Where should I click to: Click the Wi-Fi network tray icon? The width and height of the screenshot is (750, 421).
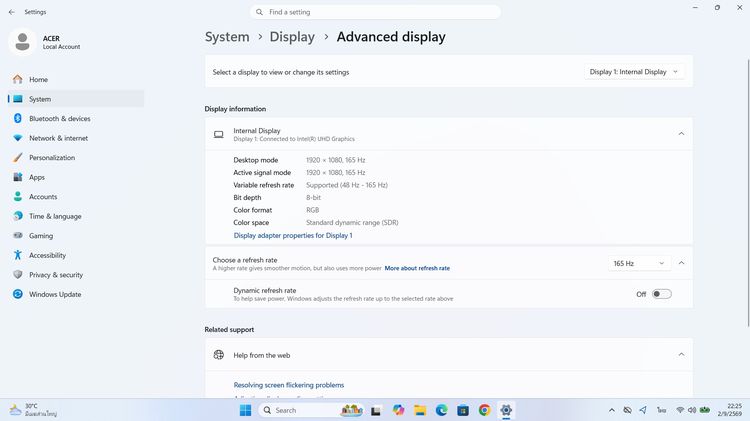[680, 410]
